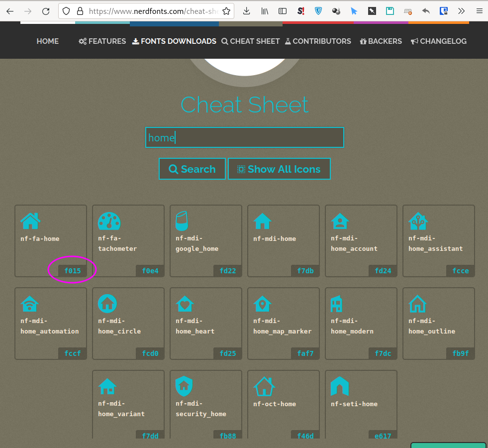Click the nf-fa-tachometer gauge icon
The height and width of the screenshot is (448, 488).
(x=109, y=220)
